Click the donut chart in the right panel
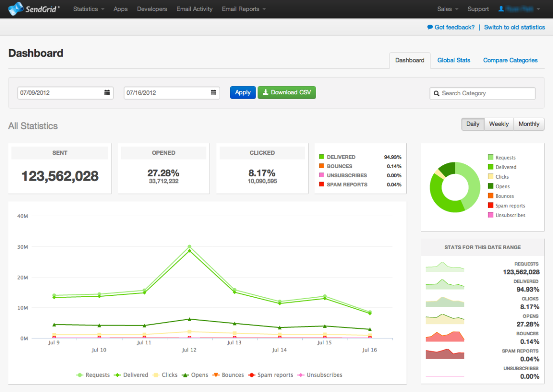The image size is (553, 392). click(454, 187)
